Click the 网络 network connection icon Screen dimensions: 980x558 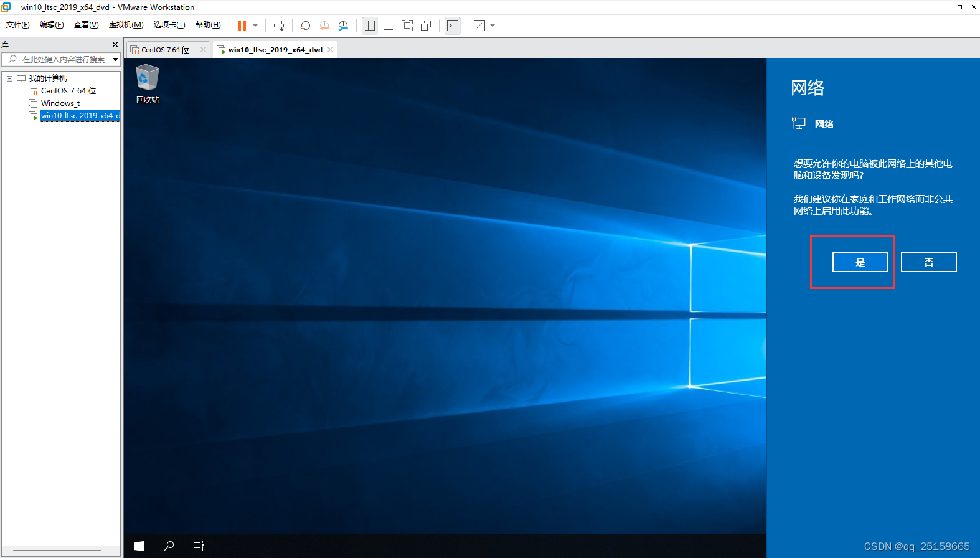[798, 123]
